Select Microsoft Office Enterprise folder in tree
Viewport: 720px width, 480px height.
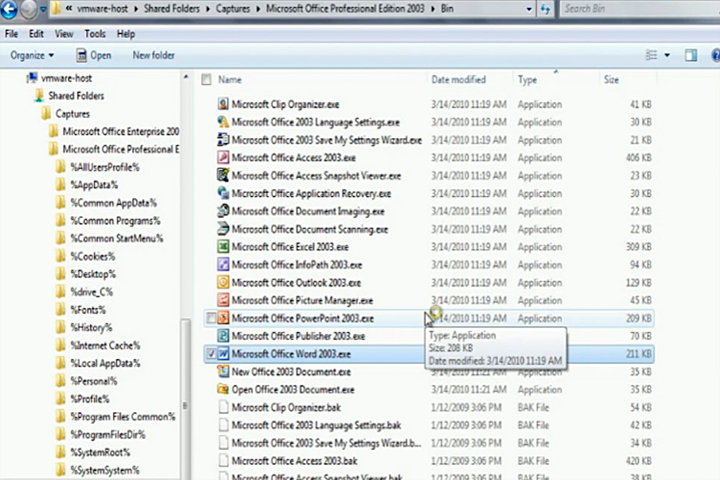tap(120, 131)
